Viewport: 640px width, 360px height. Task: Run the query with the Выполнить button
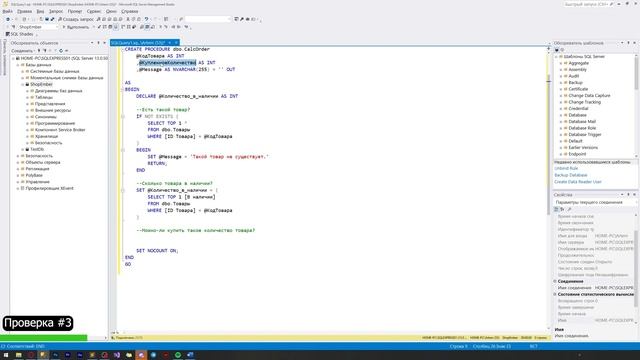[x=75, y=27]
